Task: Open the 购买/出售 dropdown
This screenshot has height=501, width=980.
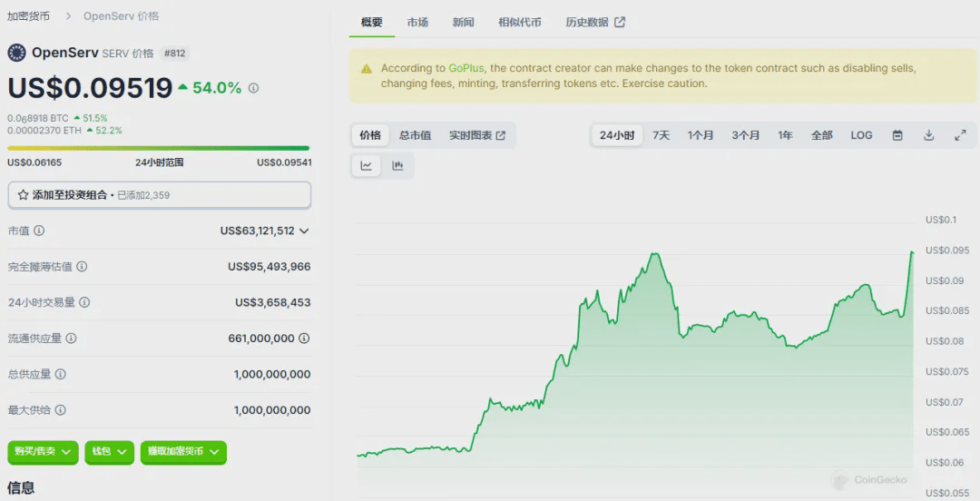Action: [44, 452]
